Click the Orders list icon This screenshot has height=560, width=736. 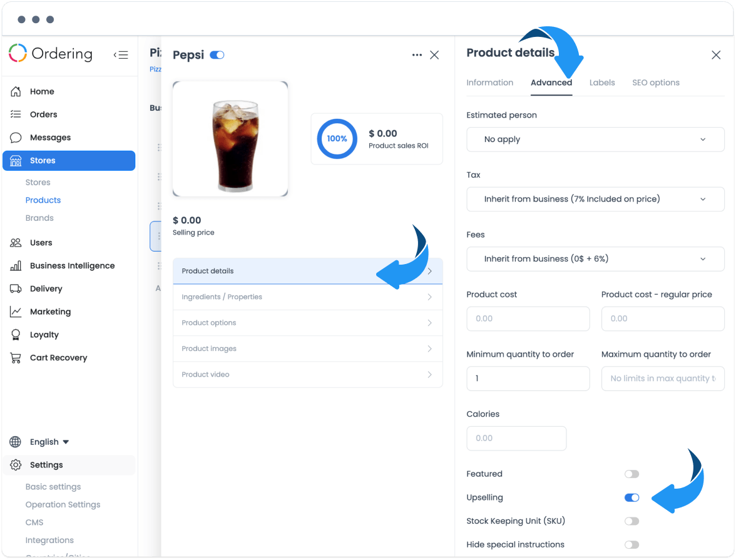point(16,115)
